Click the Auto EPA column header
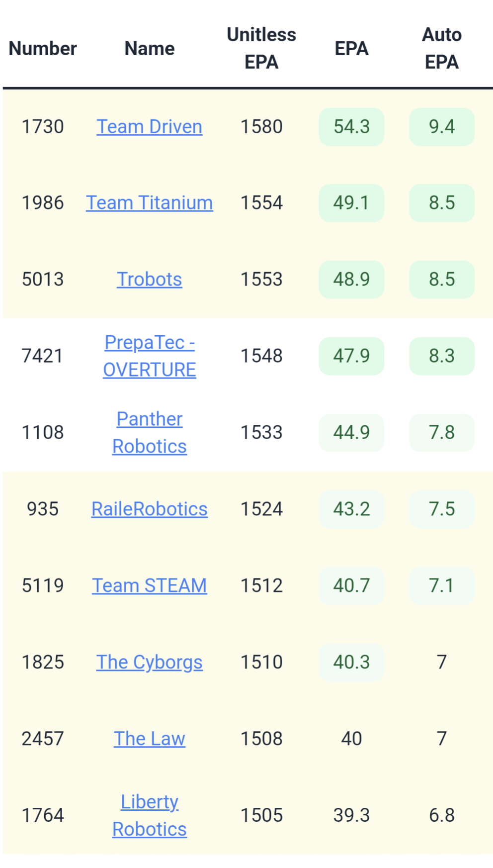 tap(442, 49)
